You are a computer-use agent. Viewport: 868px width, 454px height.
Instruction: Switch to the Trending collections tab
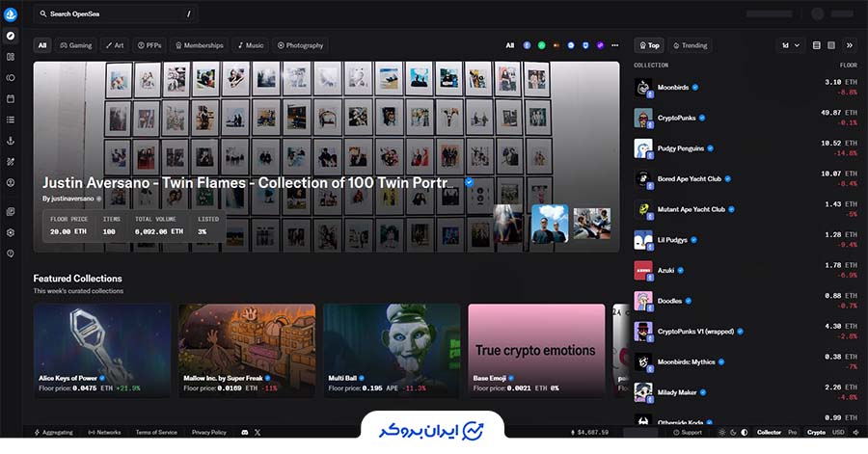(690, 45)
